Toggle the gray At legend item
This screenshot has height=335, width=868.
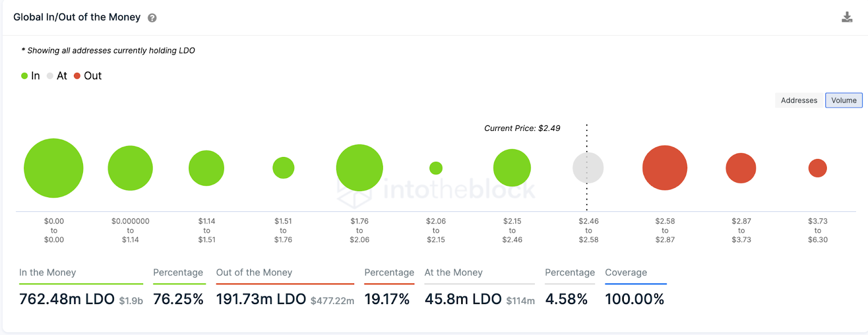[57, 76]
